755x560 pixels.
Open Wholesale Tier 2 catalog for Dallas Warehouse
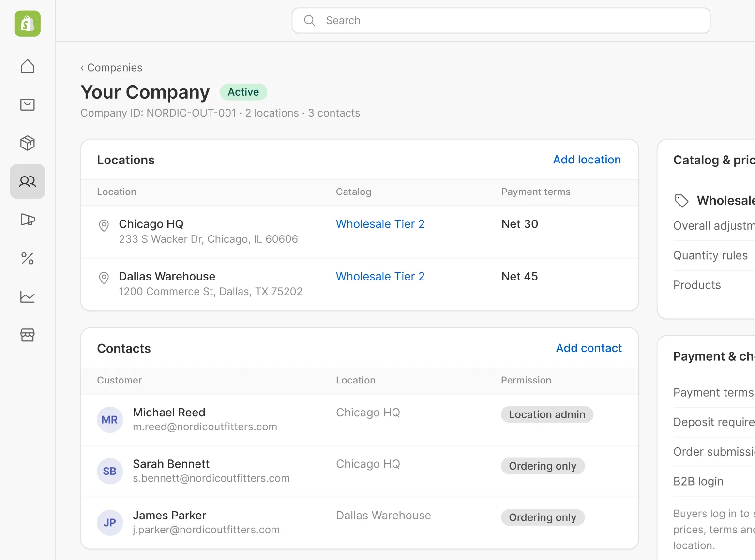[x=380, y=276]
